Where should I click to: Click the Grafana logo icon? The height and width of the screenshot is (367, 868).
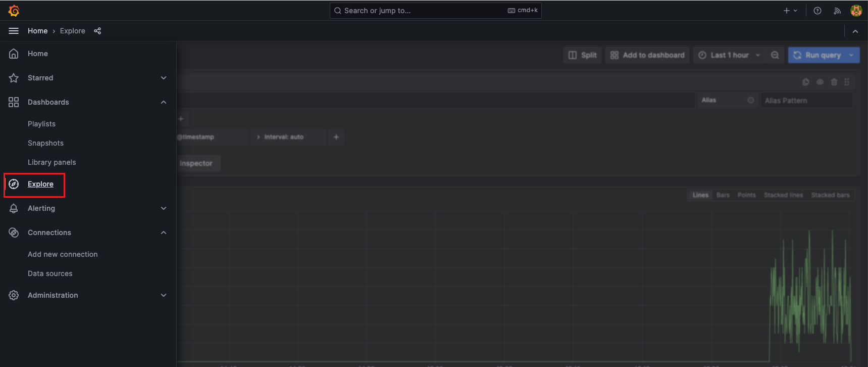14,11
